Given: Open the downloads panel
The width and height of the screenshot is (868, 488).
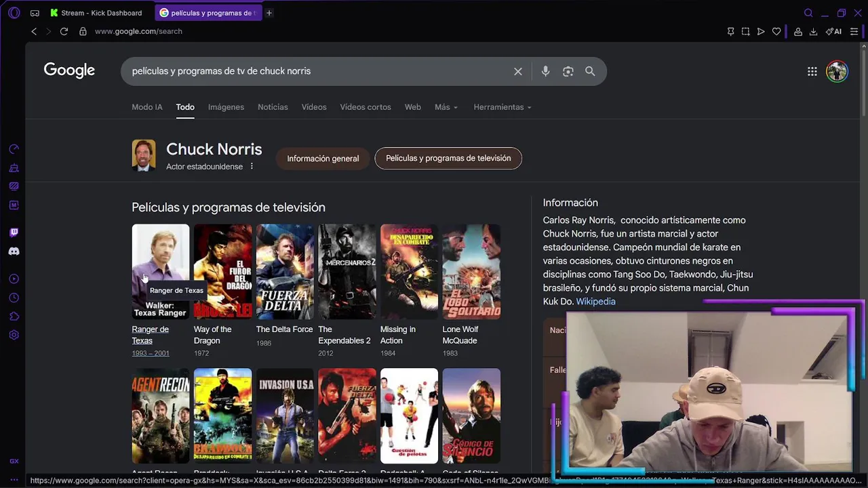Looking at the screenshot, I should coord(813,31).
